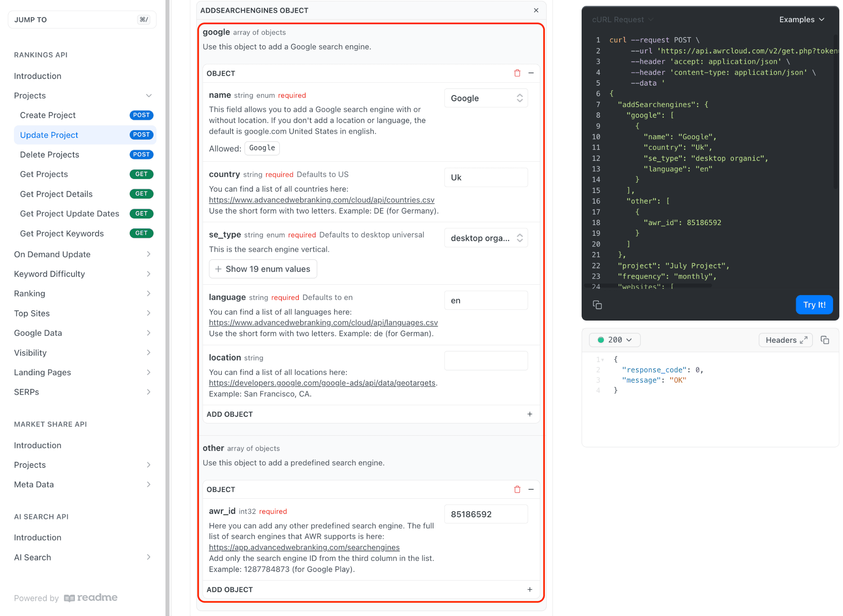Viewport: 843px width, 616px height.
Task: Open the se_type desktop organic select
Action: point(486,238)
